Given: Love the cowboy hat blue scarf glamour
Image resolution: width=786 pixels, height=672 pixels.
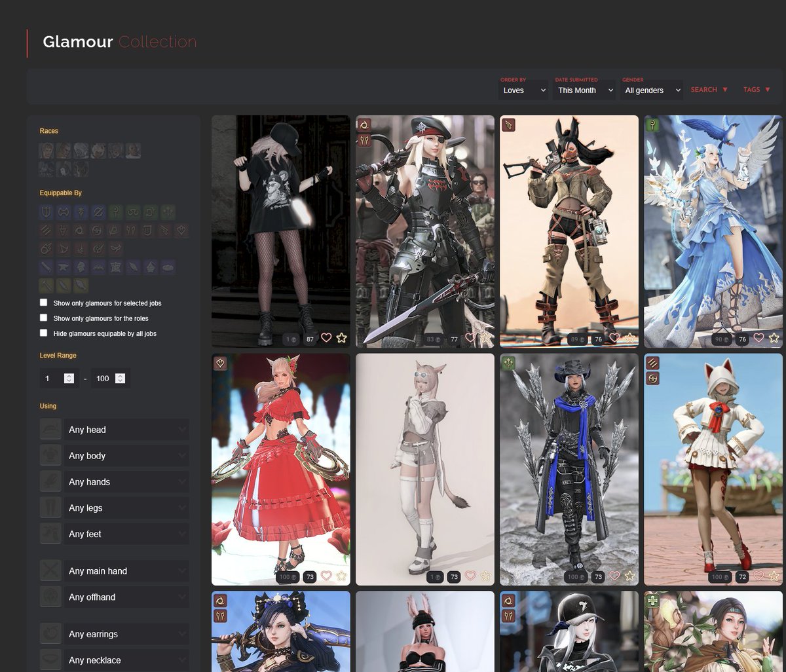Looking at the screenshot, I should point(614,576).
